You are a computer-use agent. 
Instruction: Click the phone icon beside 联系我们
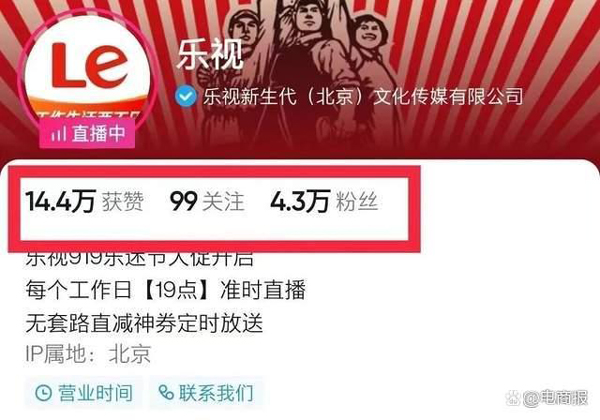point(166,393)
